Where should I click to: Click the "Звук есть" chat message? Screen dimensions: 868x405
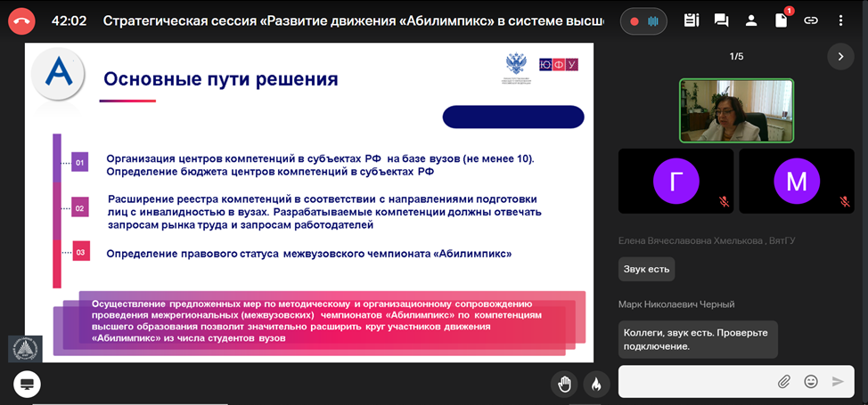point(646,269)
